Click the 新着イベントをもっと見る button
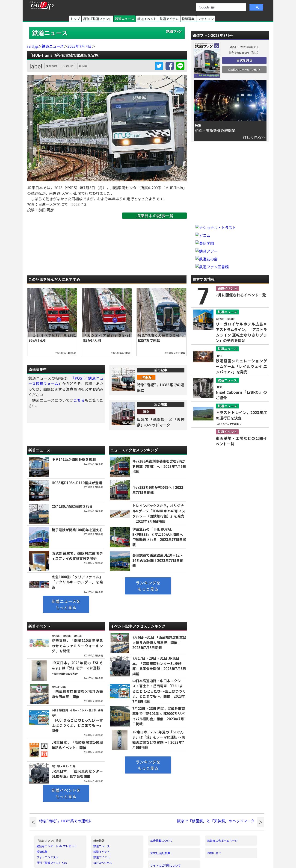The height and width of the screenshot is (868, 296). tap(66, 793)
